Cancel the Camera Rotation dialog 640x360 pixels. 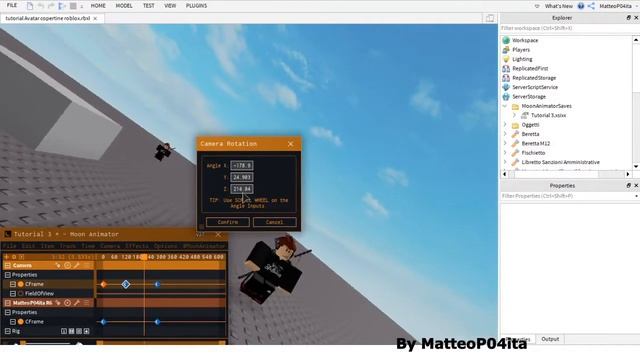(x=274, y=222)
